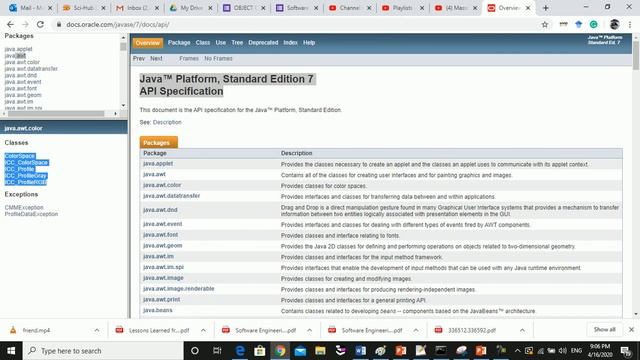
Task: Open the terminal window on the taskbar
Action: (440, 351)
